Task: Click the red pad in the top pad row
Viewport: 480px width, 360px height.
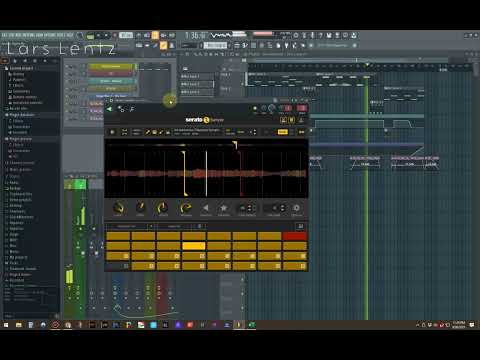Action: [x=295, y=236]
